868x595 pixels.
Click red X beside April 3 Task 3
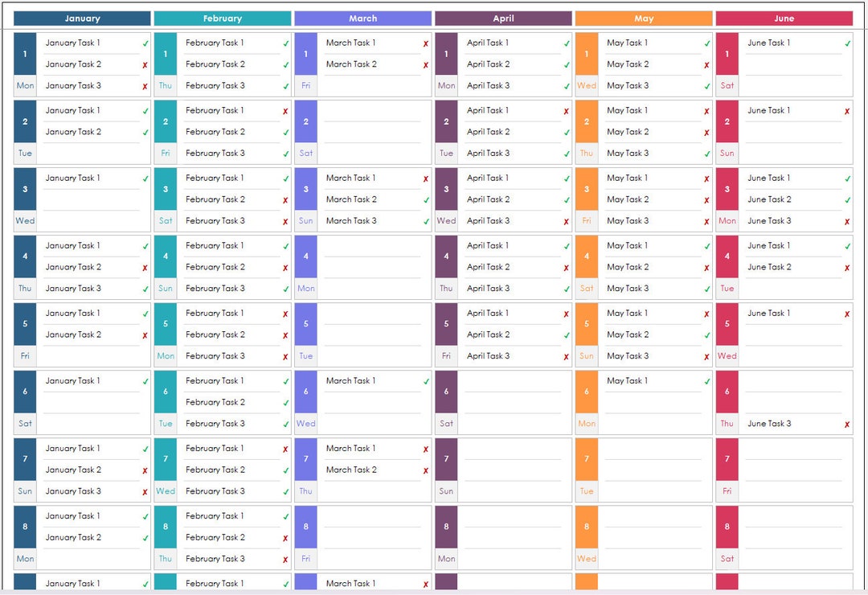[567, 222]
